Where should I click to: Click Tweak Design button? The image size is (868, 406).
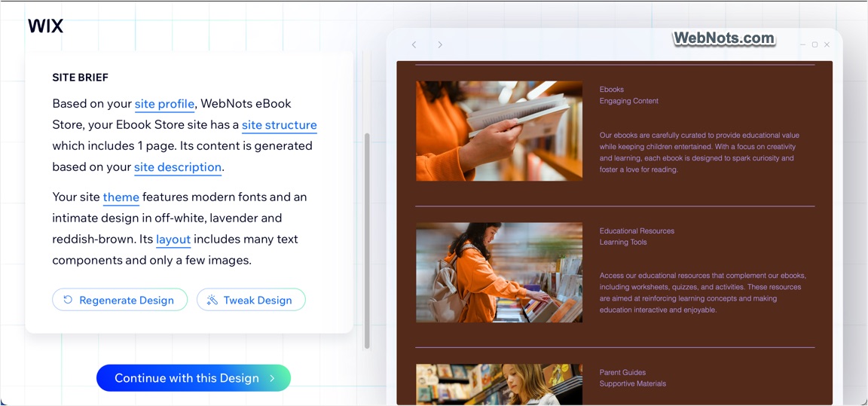point(251,300)
